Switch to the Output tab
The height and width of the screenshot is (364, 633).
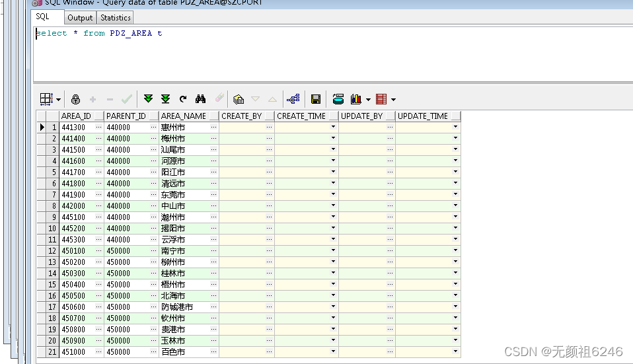click(80, 18)
